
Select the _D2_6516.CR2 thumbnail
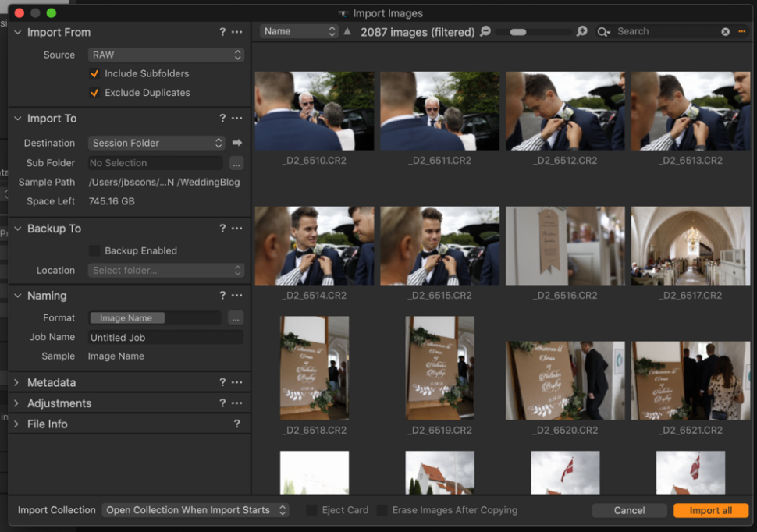(565, 246)
